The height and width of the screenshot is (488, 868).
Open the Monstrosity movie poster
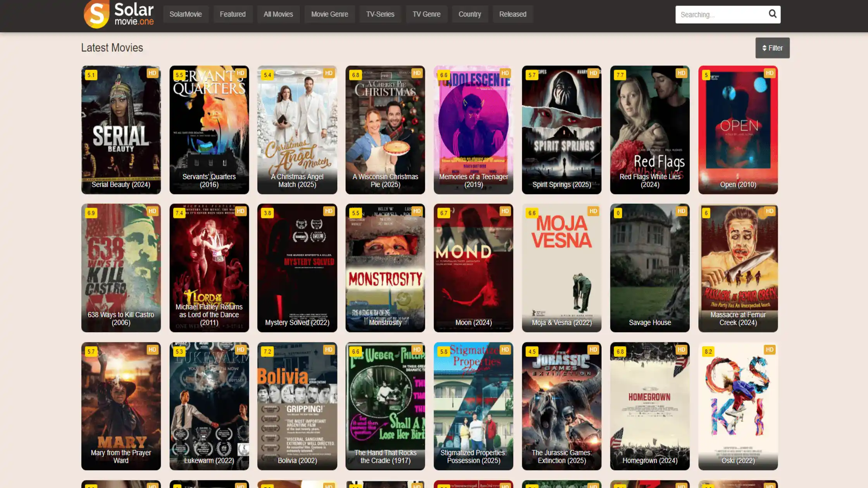385,267
